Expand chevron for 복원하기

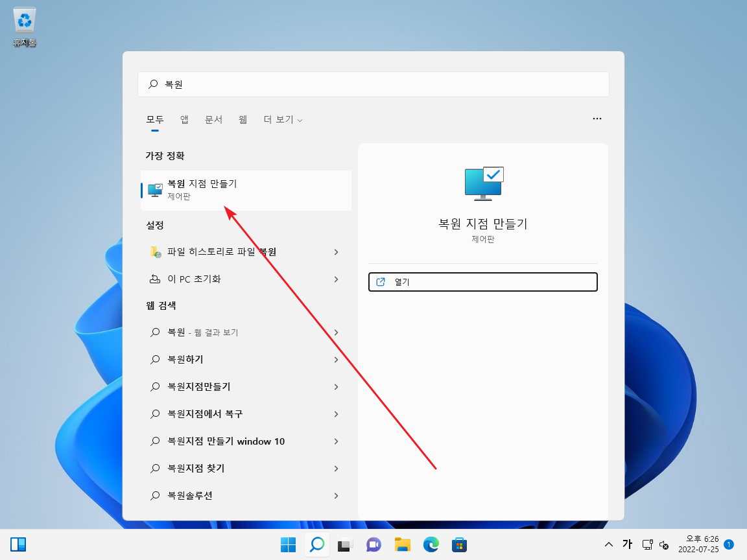[337, 360]
